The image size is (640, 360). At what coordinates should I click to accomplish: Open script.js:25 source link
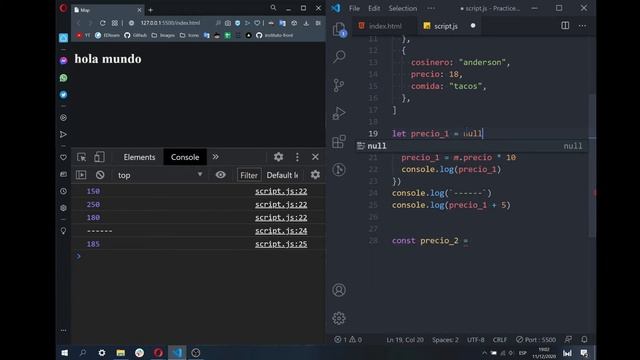point(281,244)
